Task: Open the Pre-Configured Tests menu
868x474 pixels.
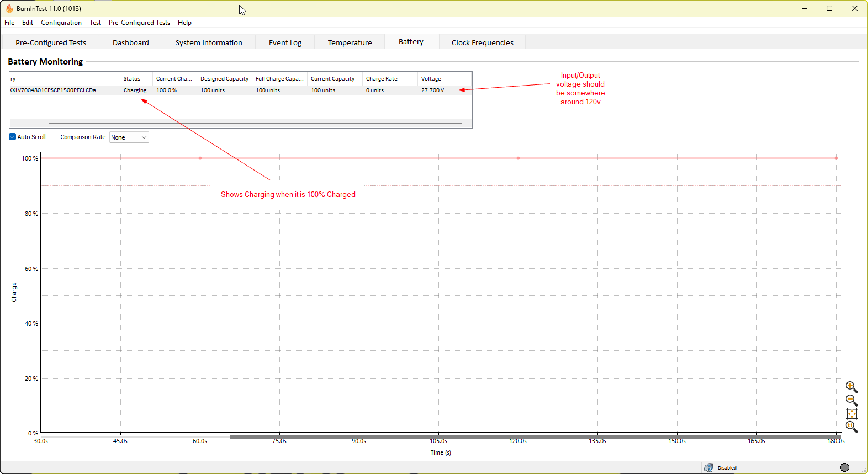Action: tap(139, 23)
